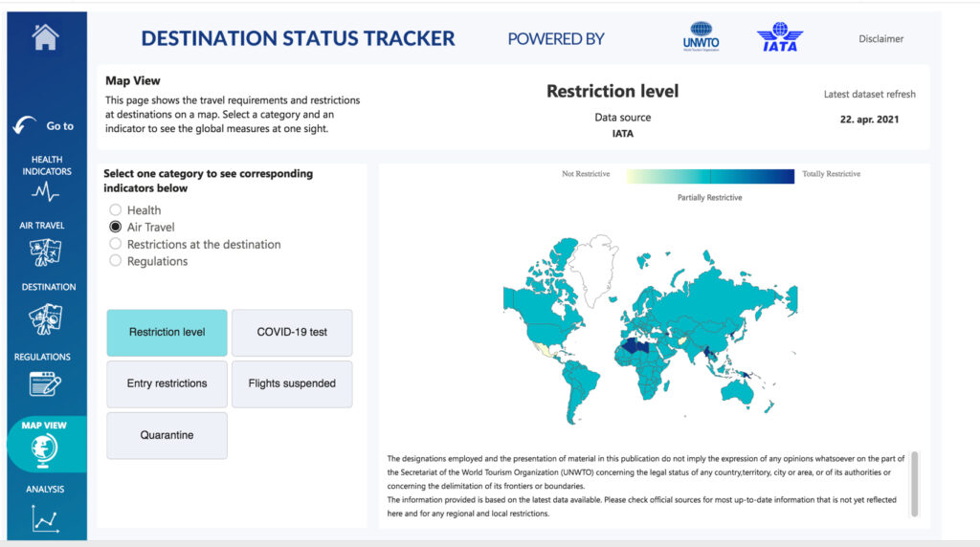
Task: Click the '22. apr. 2021' refresh date
Action: click(869, 120)
